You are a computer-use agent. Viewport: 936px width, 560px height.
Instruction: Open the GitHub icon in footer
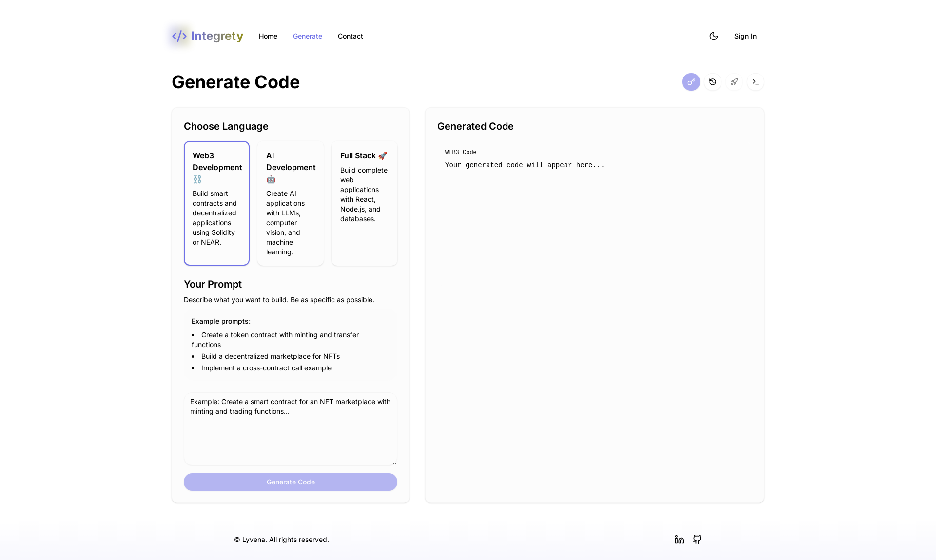[x=697, y=539]
